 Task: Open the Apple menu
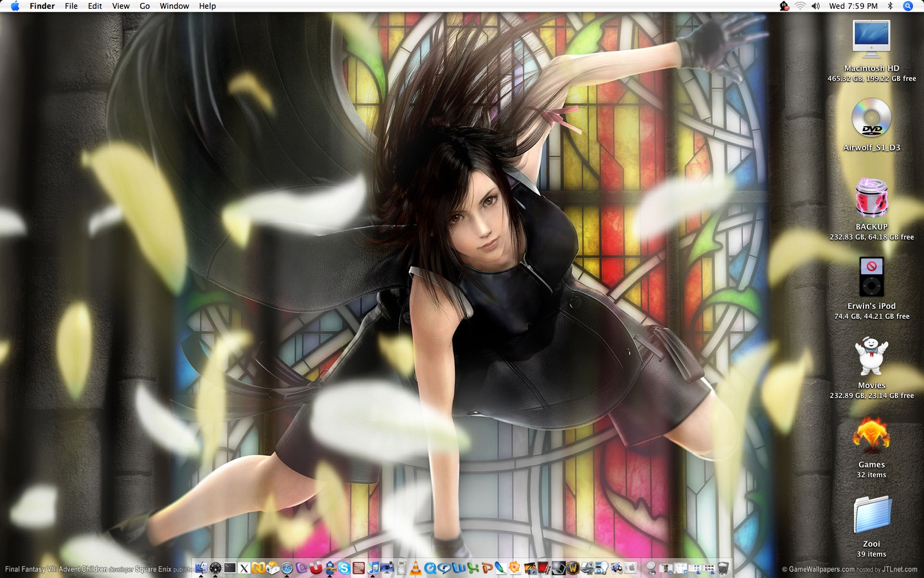point(15,6)
